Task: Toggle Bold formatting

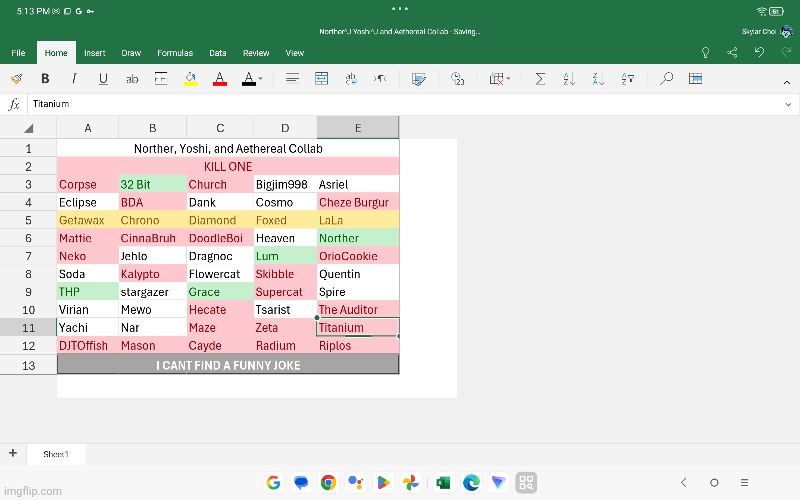Action: click(x=45, y=79)
